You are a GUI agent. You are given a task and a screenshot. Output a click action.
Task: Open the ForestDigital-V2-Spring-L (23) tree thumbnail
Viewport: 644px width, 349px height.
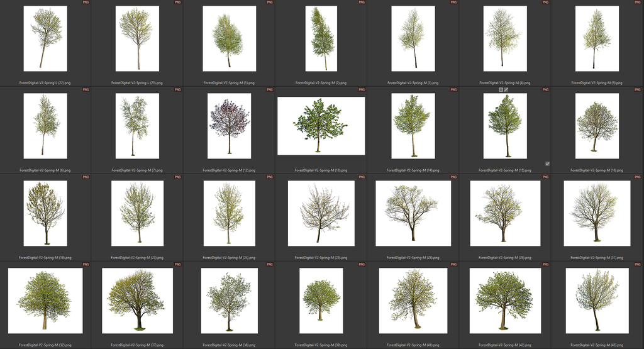pyautogui.click(x=137, y=38)
